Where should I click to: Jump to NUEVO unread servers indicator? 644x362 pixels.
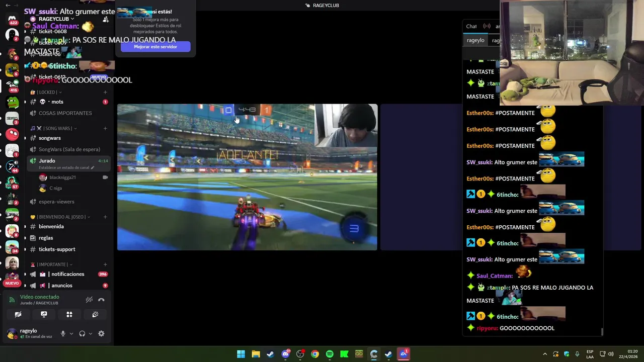[x=12, y=283]
